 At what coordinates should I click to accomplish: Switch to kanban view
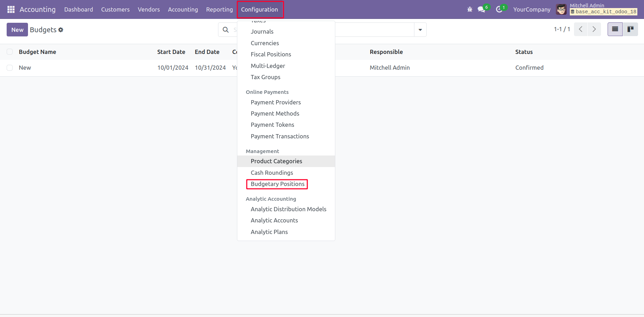pos(630,29)
